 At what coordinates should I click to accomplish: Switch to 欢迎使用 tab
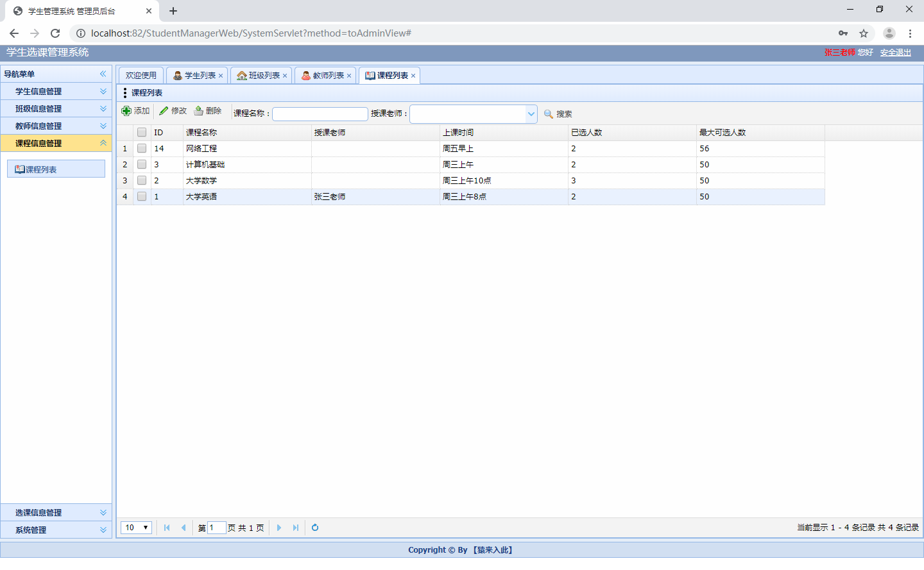[x=141, y=76]
